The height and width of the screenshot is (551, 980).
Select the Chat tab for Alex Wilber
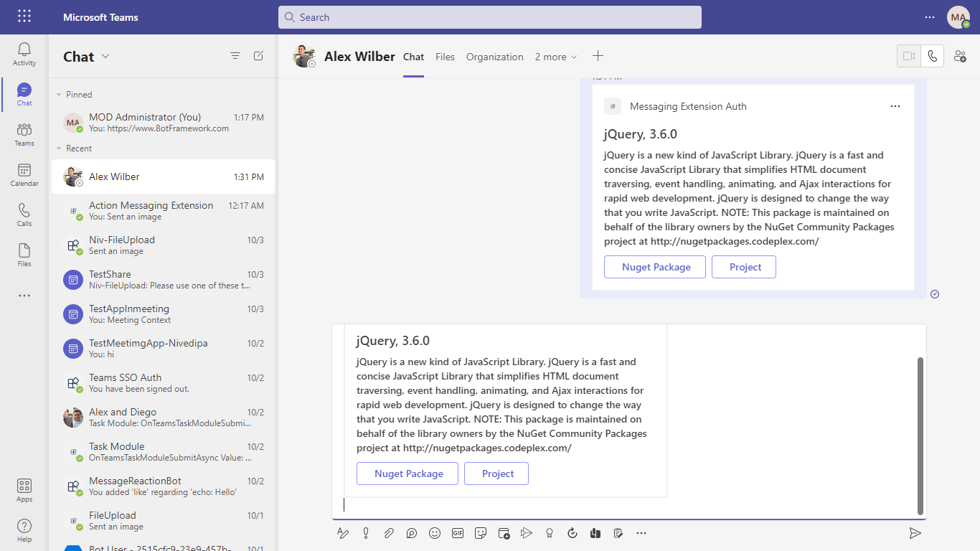414,57
